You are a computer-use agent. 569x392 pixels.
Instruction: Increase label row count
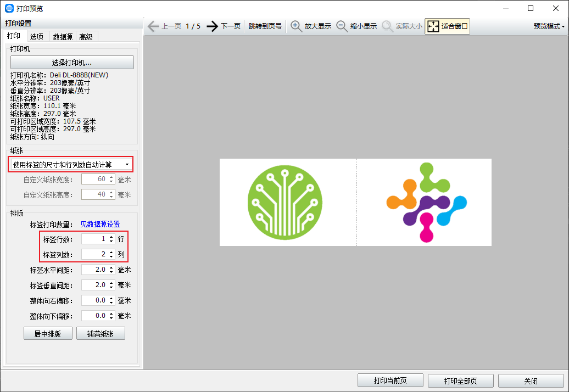tap(111, 237)
